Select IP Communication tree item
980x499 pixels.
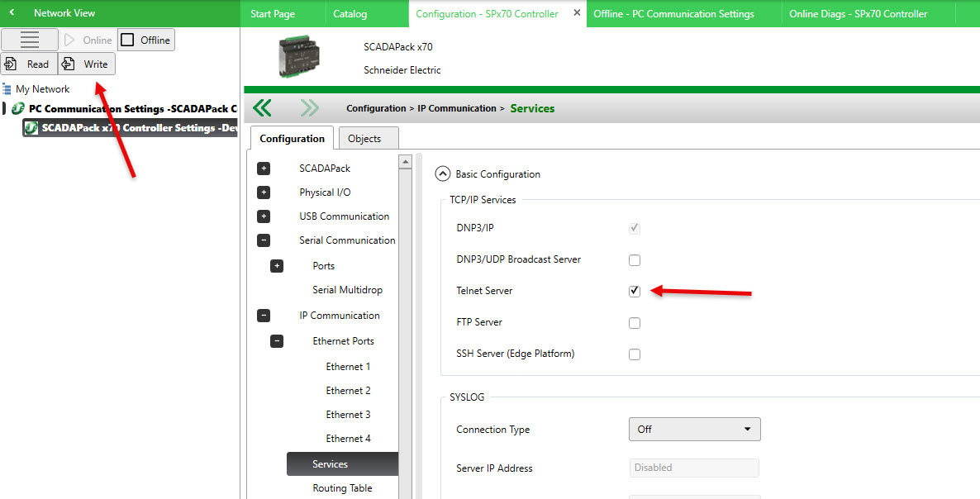pyautogui.click(x=340, y=316)
